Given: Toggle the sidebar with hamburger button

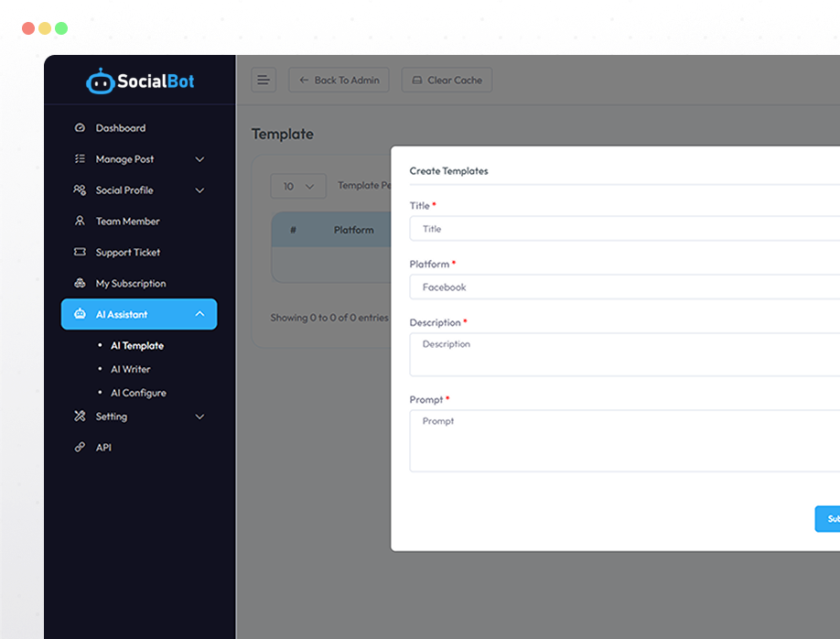Looking at the screenshot, I should coord(264,81).
